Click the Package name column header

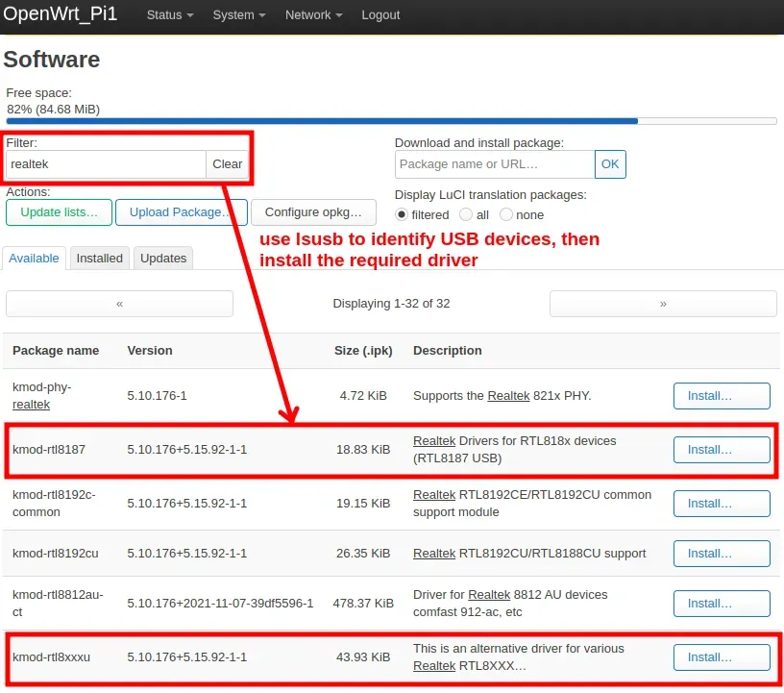tap(56, 351)
